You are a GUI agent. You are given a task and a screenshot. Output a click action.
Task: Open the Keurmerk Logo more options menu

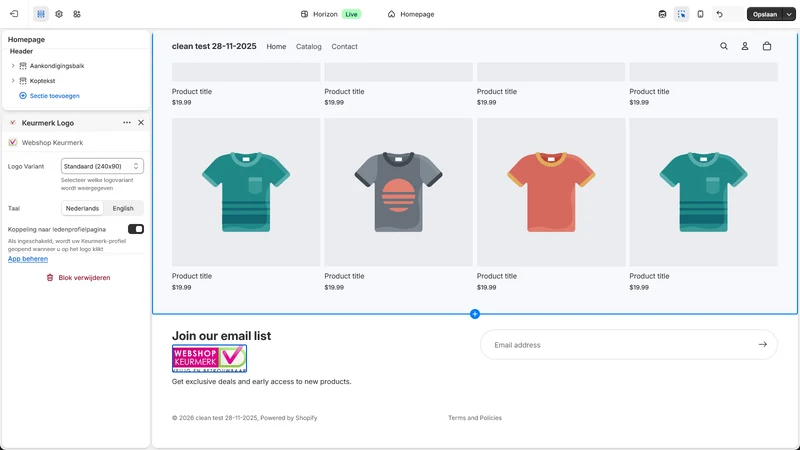[x=127, y=122]
